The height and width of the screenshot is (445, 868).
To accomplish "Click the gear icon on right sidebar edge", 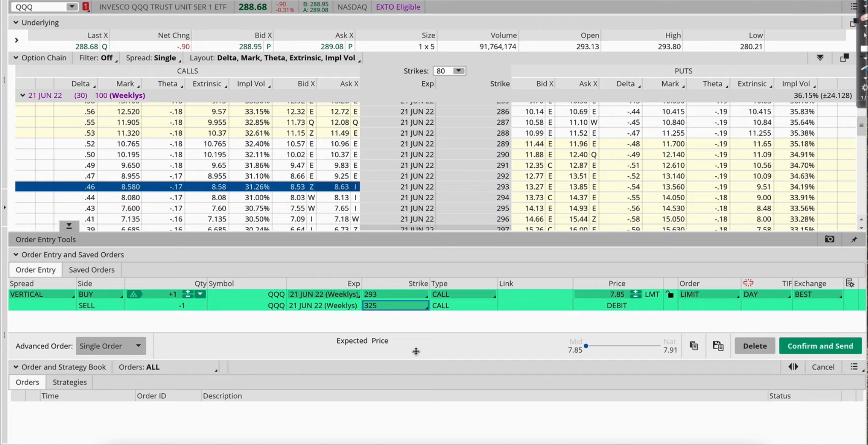I will pos(864,88).
